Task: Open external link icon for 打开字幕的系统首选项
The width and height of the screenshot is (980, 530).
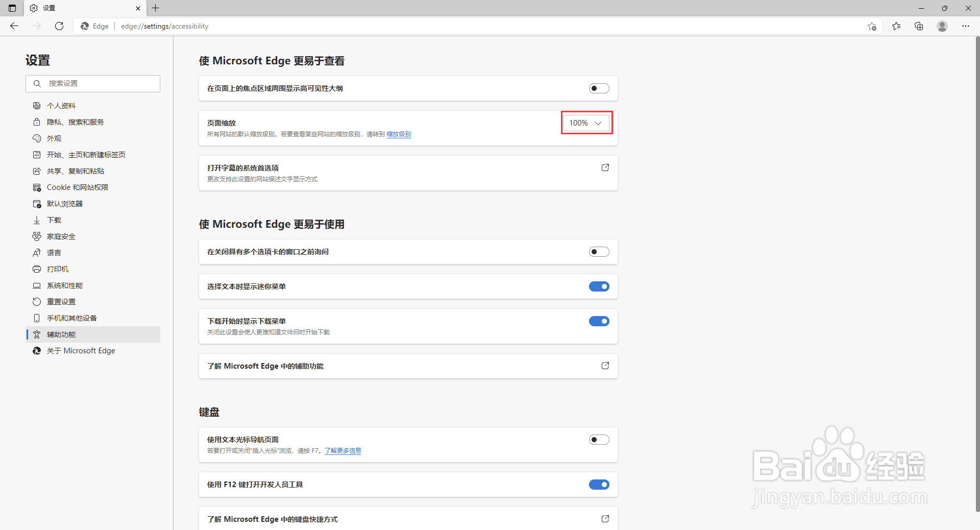Action: point(605,167)
